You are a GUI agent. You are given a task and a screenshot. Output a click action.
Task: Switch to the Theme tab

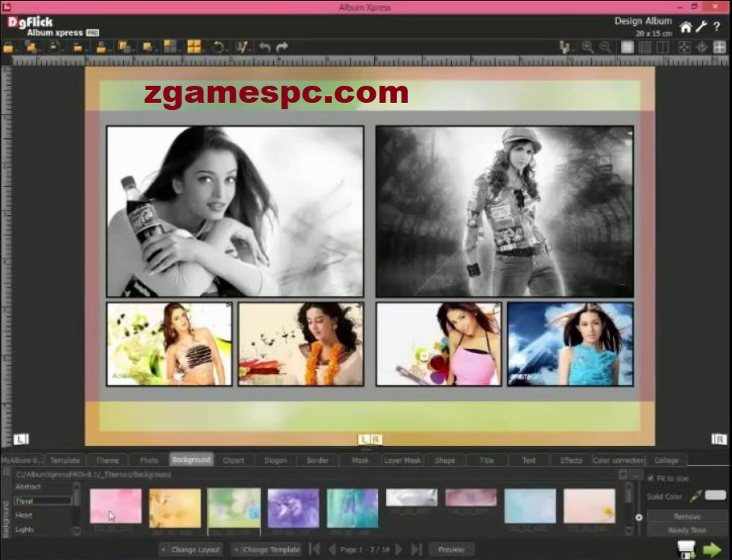pos(108,460)
